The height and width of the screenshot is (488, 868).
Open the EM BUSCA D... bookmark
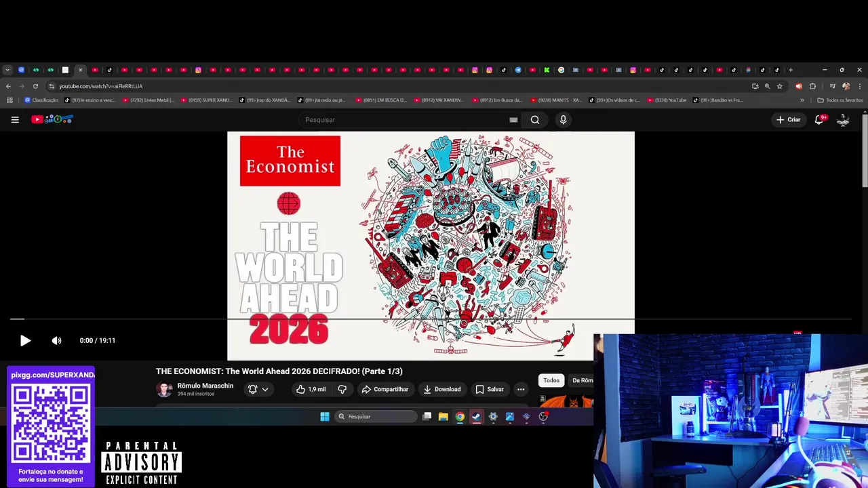(381, 100)
